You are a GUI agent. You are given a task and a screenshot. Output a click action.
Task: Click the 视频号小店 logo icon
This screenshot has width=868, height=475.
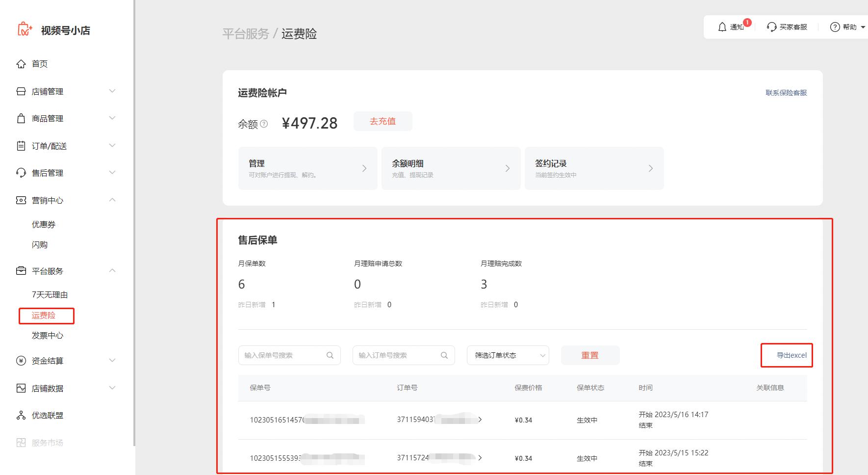pyautogui.click(x=24, y=30)
